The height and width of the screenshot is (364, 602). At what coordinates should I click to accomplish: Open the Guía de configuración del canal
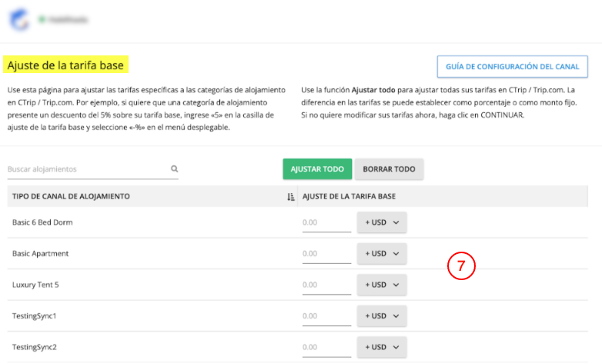pyautogui.click(x=512, y=67)
